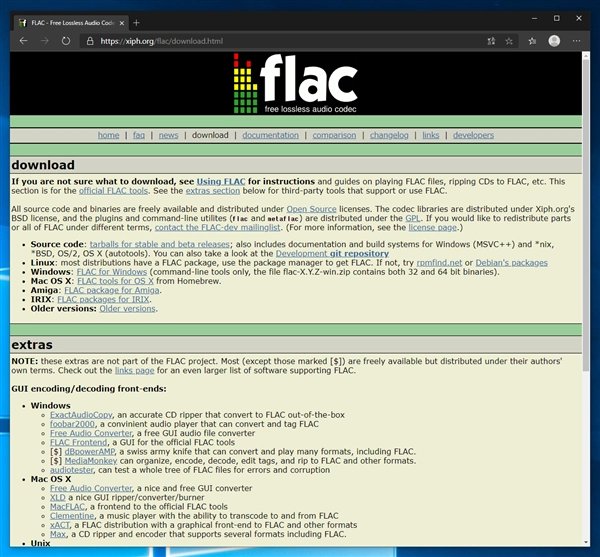Open the ExactAudioCopy link
Viewport: 600px width, 557px height.
81,415
